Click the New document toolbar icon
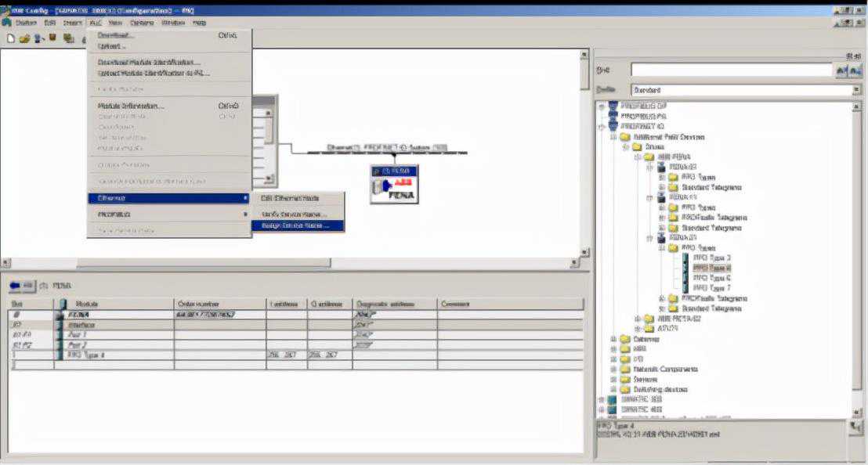This screenshot has width=868, height=465. tap(10, 38)
